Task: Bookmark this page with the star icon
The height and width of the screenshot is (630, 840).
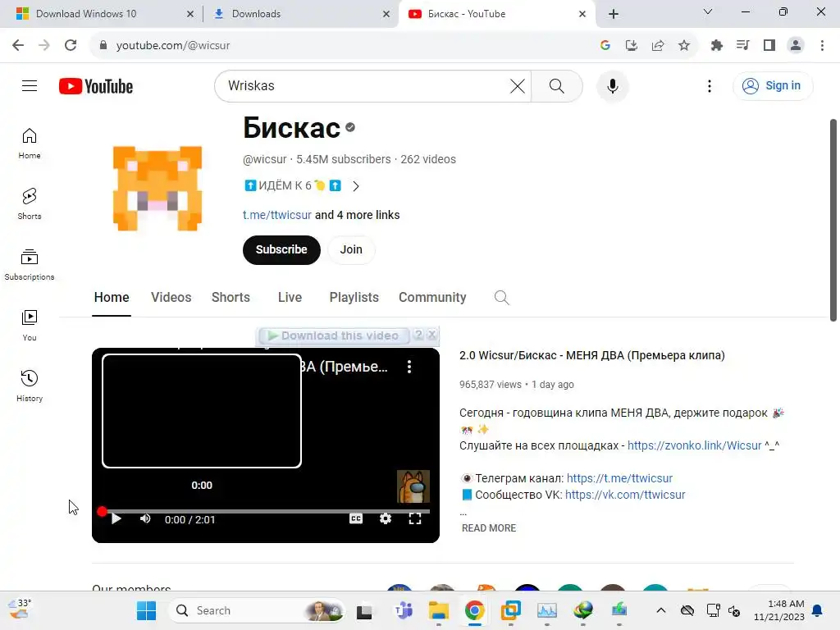Action: [x=684, y=46]
